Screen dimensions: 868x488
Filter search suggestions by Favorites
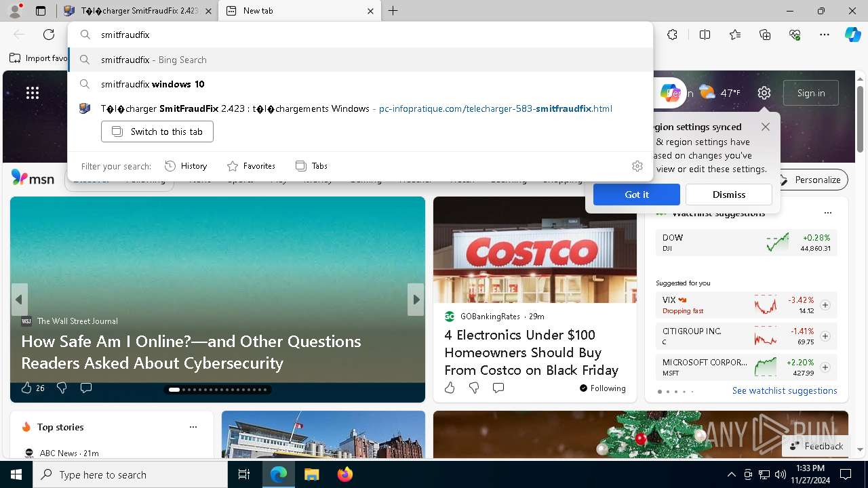[x=251, y=166]
